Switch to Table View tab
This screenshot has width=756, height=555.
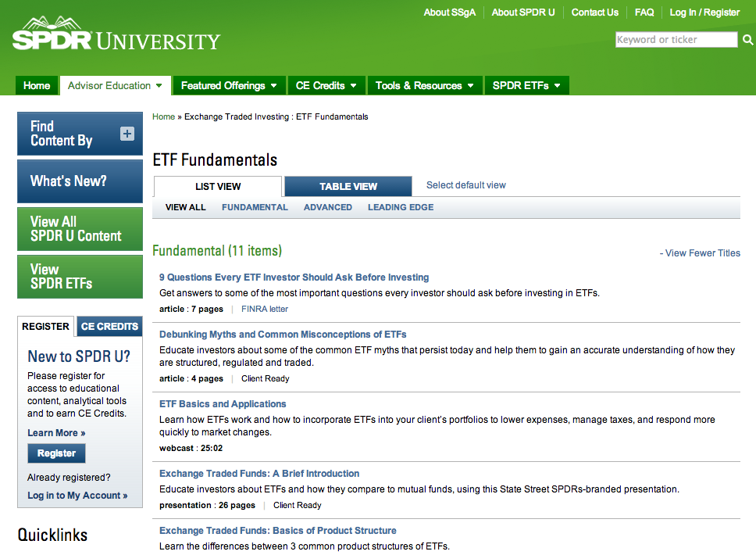pyautogui.click(x=348, y=186)
